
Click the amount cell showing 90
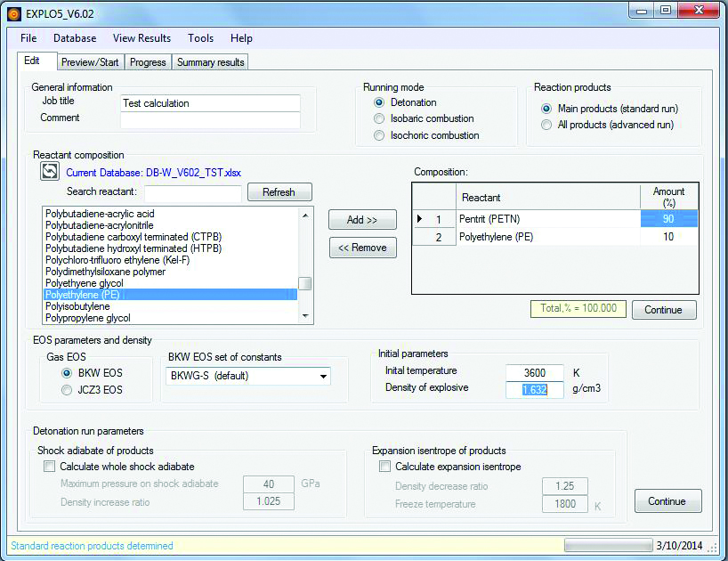(668, 219)
